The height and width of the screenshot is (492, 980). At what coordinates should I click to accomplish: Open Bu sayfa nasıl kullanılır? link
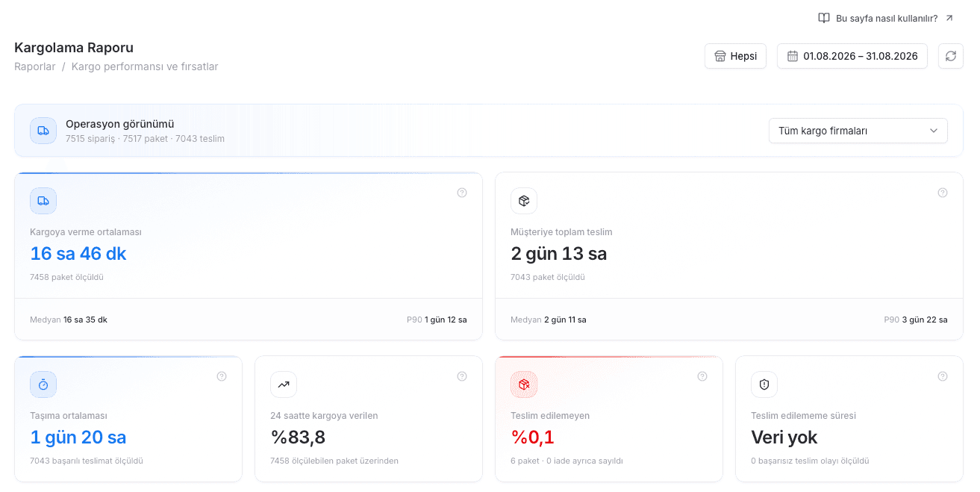pyautogui.click(x=886, y=18)
